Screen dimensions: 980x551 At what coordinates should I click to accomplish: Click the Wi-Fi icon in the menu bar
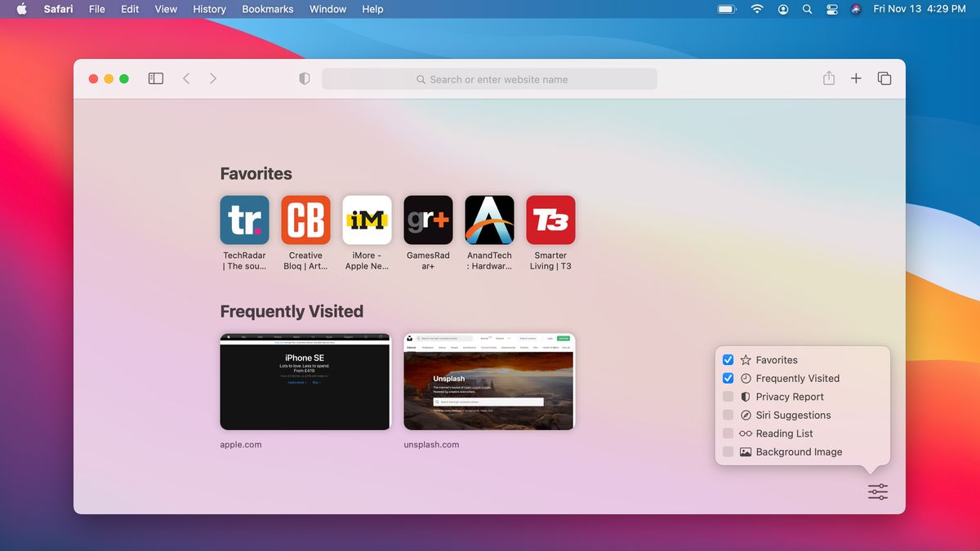pos(756,9)
